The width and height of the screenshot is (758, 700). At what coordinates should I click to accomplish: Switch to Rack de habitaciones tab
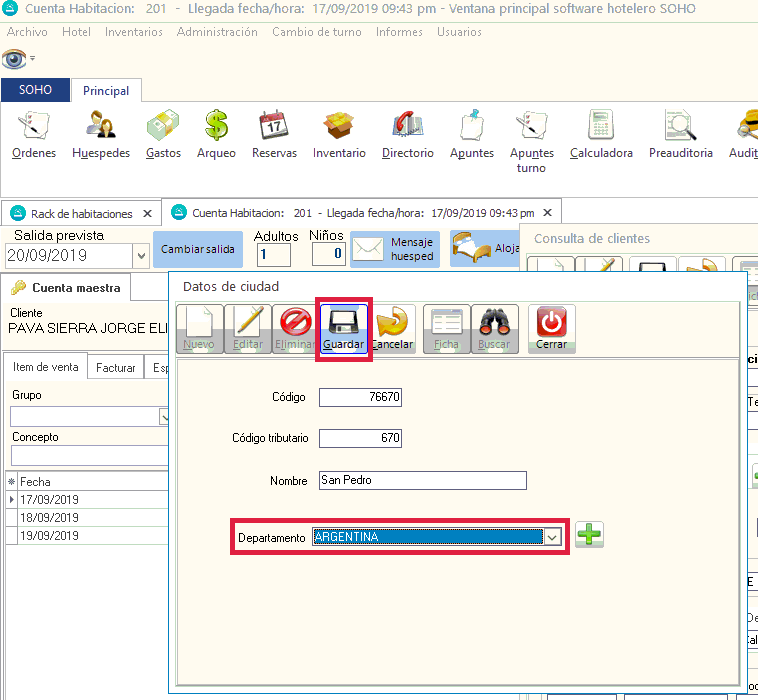(x=82, y=214)
